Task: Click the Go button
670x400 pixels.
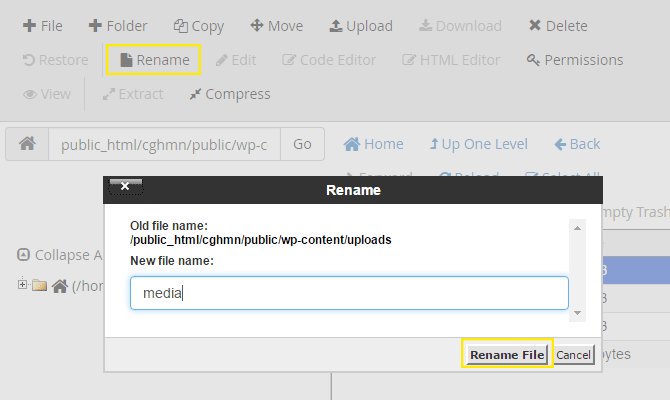Action: pyautogui.click(x=302, y=144)
